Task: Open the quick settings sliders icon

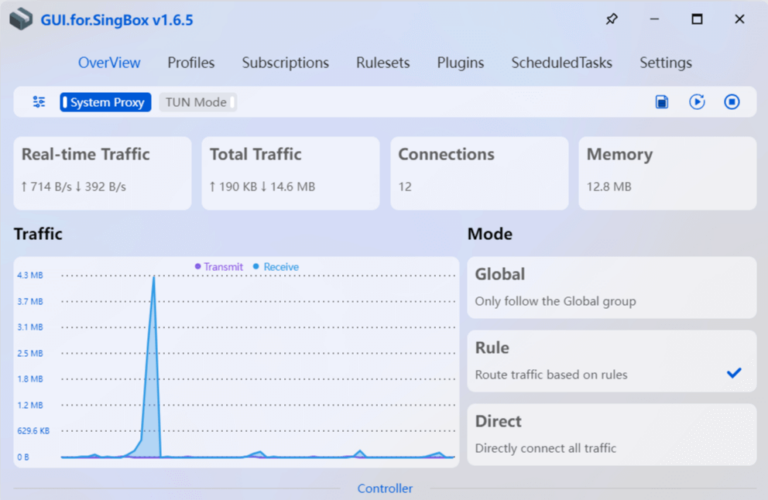Action: [x=39, y=102]
